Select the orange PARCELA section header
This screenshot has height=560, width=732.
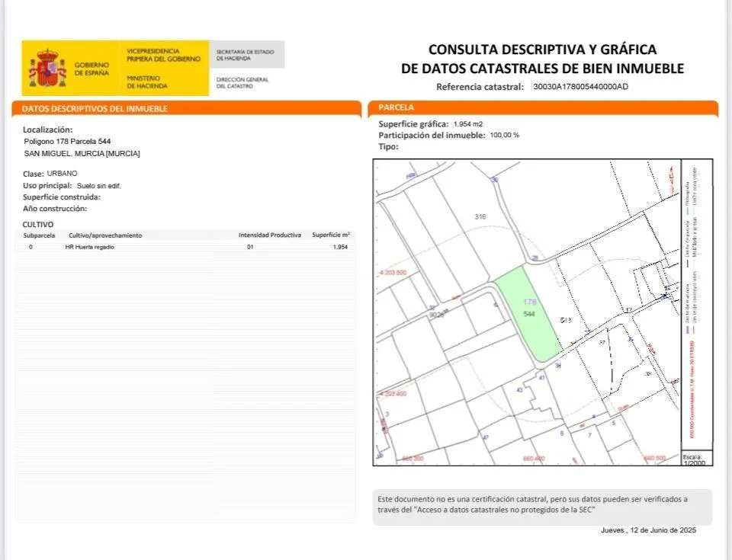(x=543, y=107)
